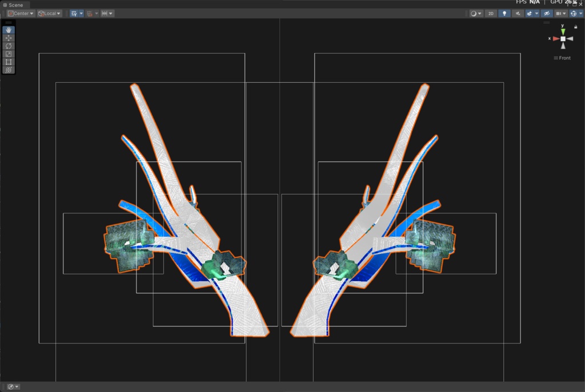Open the snap increment settings
Screen dimensions: 585x392
[107, 14]
